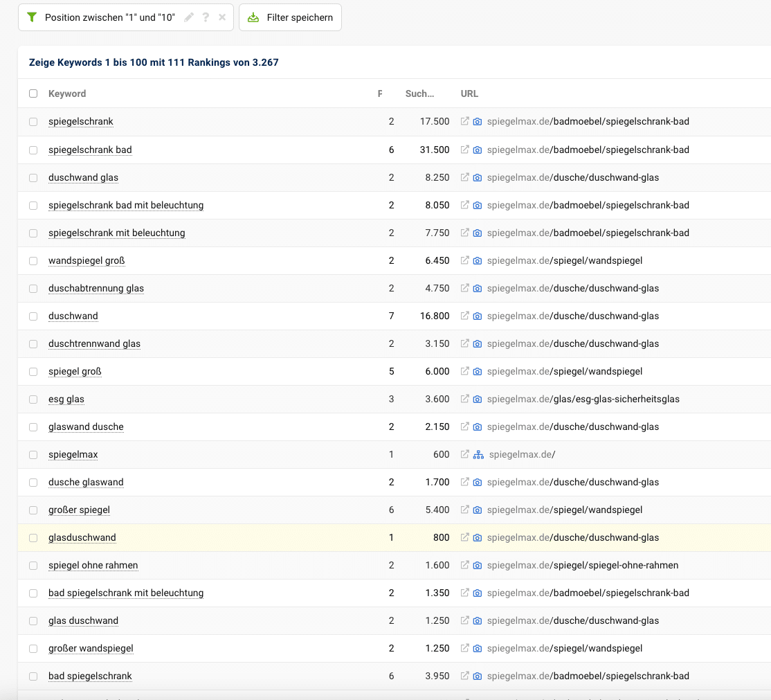Open the großer wandspiegel keyword link
771x700 pixels.
pyautogui.click(x=91, y=648)
